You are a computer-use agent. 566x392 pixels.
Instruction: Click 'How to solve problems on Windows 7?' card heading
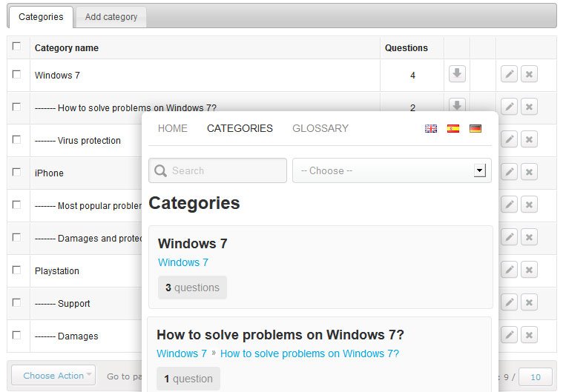(280, 335)
